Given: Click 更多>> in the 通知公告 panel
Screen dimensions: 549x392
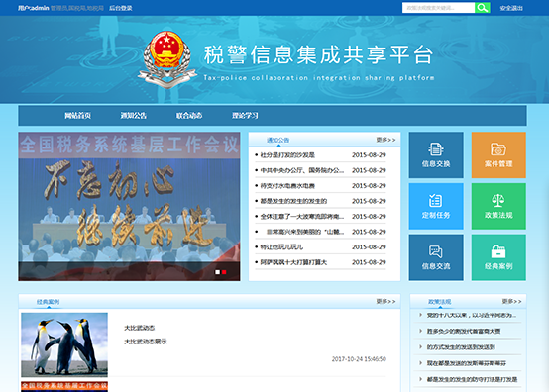Looking at the screenshot, I should tap(385, 140).
